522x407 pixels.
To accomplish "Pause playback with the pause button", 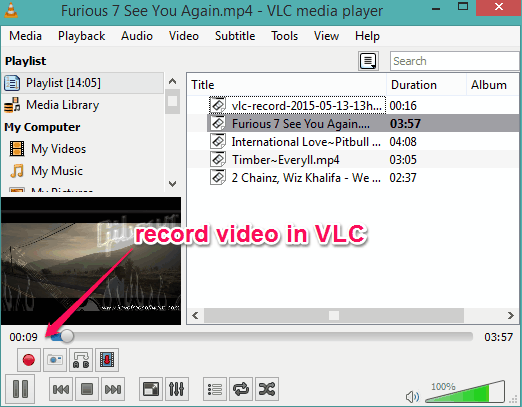I will [20, 389].
